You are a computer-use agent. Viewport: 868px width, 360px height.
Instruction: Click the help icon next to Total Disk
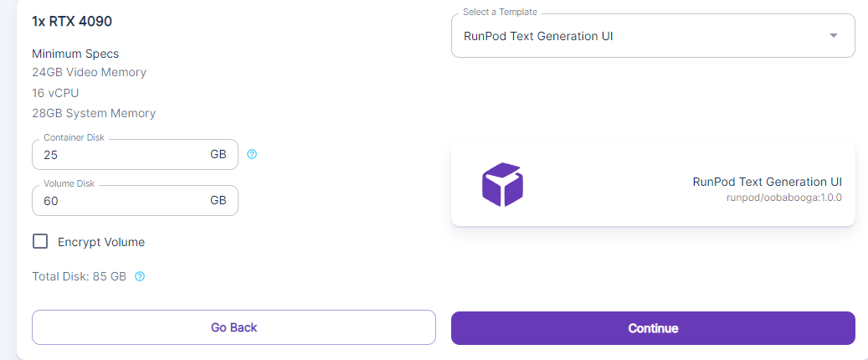point(140,276)
